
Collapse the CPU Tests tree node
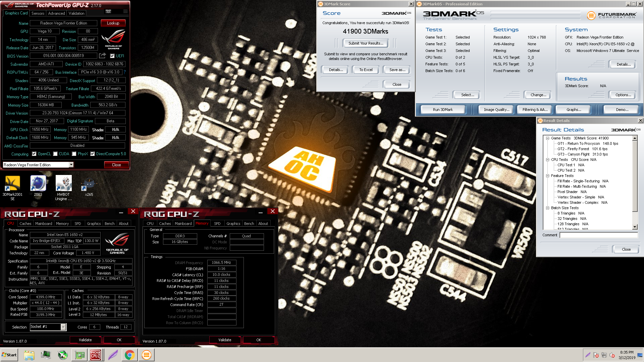click(547, 160)
